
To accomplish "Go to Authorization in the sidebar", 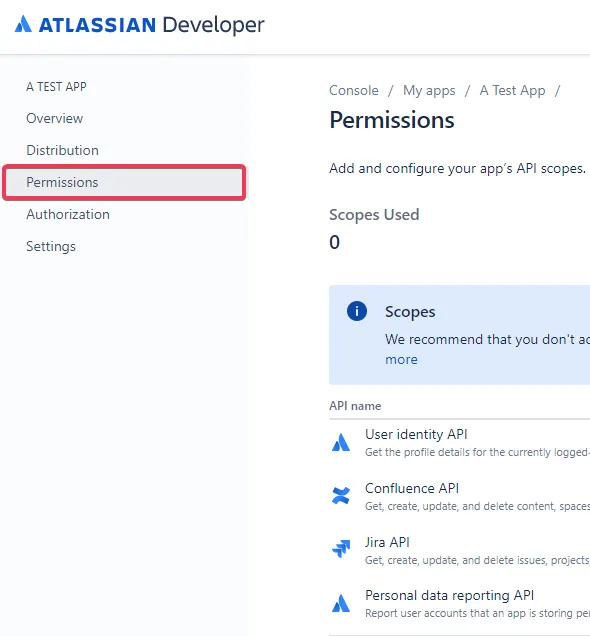I will 68,215.
